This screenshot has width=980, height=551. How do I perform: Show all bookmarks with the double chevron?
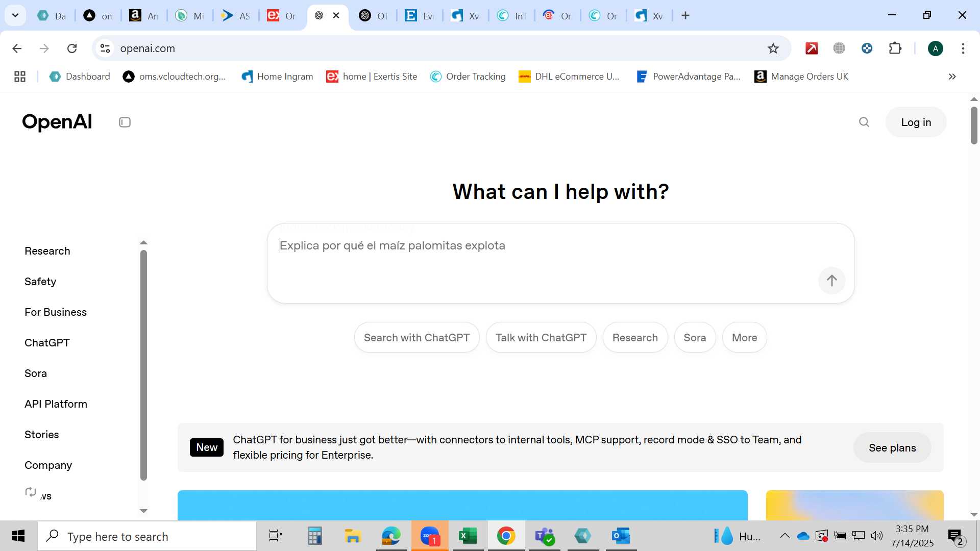click(952, 77)
